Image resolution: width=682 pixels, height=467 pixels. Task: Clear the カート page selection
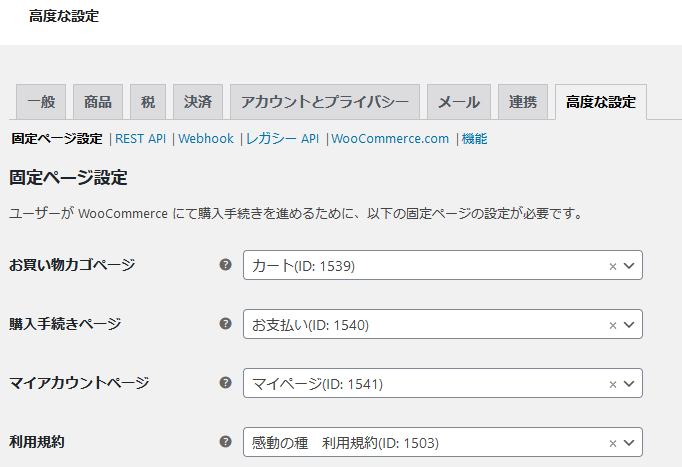612,266
